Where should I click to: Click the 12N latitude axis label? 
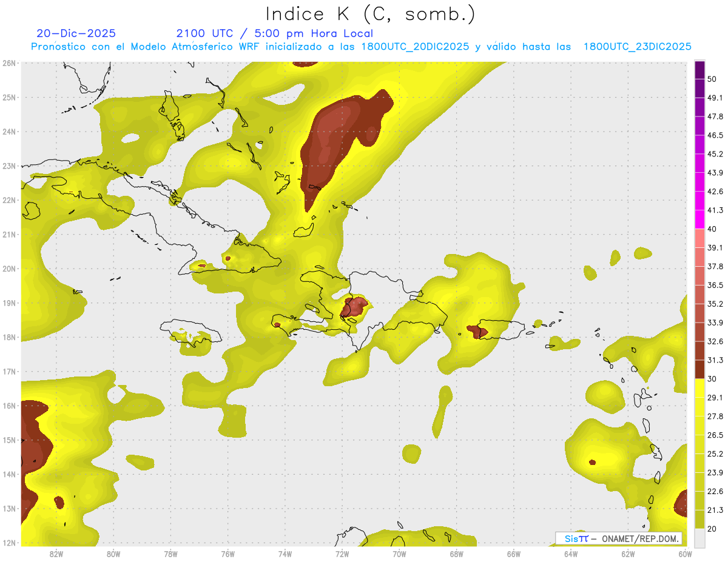(x=9, y=543)
